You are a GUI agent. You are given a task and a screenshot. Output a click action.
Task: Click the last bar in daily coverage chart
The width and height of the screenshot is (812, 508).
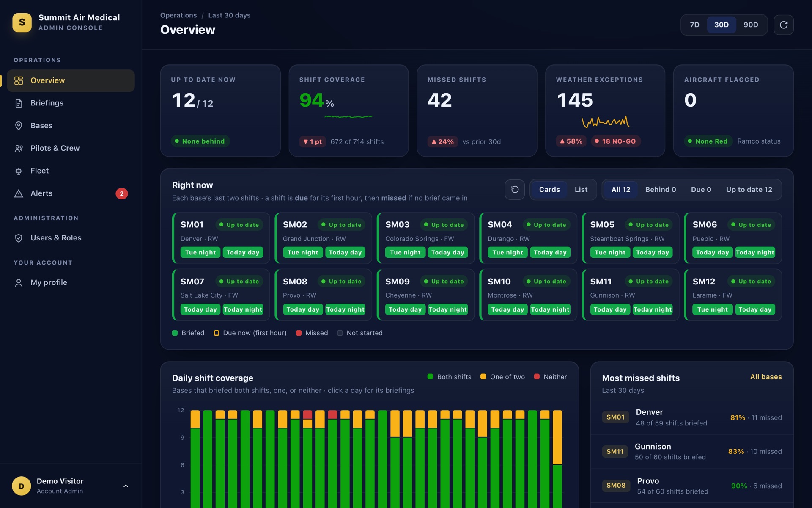click(x=557, y=459)
